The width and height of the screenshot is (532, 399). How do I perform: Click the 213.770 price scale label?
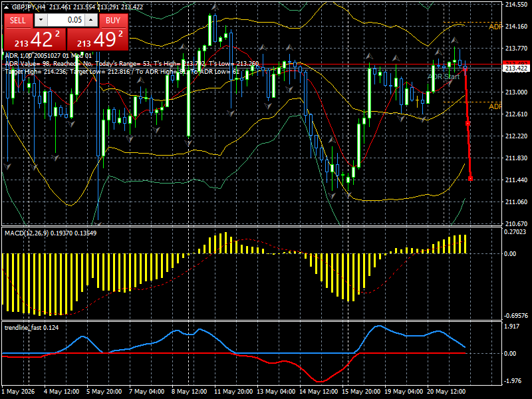[516, 48]
